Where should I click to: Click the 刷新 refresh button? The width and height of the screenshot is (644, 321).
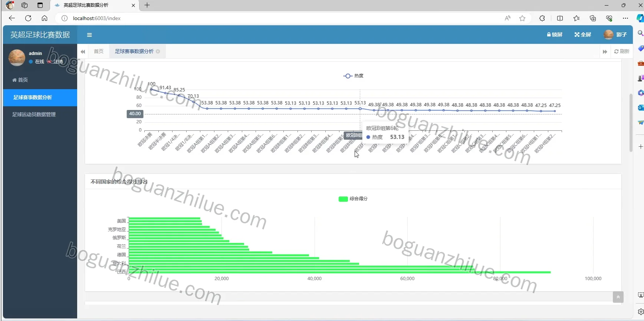click(x=622, y=51)
